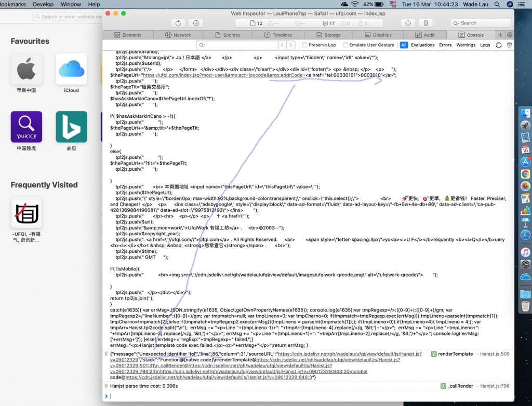The width and height of the screenshot is (532, 406).
Task: Clear the console log with trash icon
Action: coord(509,45)
